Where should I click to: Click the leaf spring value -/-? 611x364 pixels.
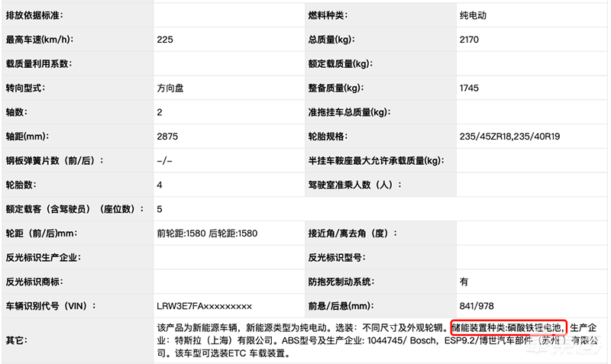point(164,161)
